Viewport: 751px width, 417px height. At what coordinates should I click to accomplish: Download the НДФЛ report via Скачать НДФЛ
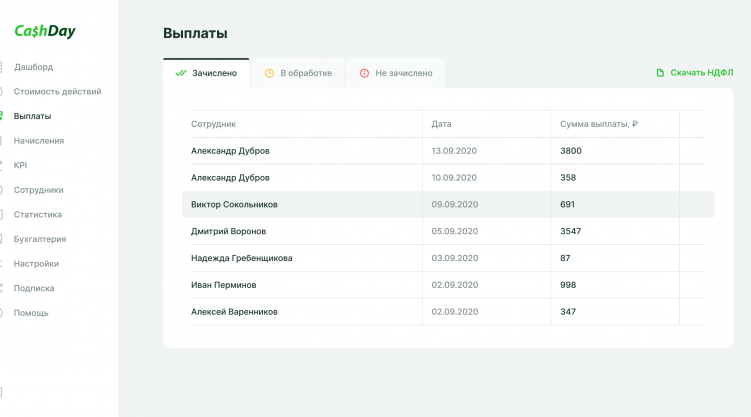point(701,73)
